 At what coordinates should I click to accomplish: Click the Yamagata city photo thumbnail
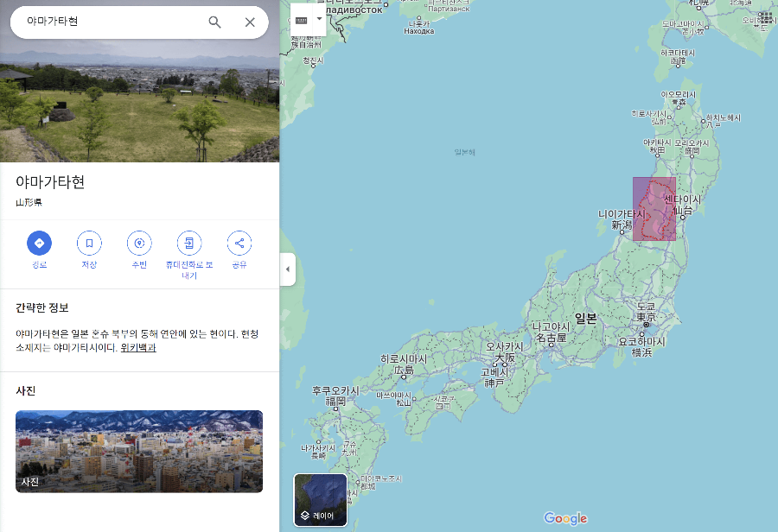(x=138, y=452)
